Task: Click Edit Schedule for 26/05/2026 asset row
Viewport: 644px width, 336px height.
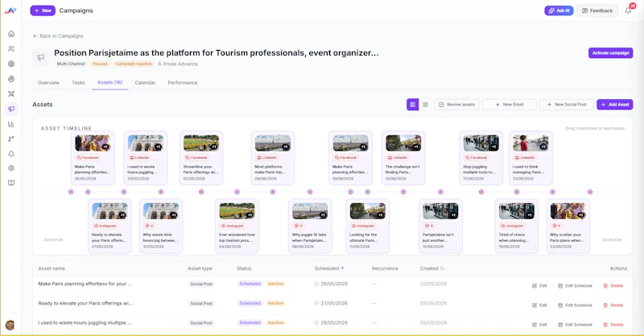Action: (575, 286)
